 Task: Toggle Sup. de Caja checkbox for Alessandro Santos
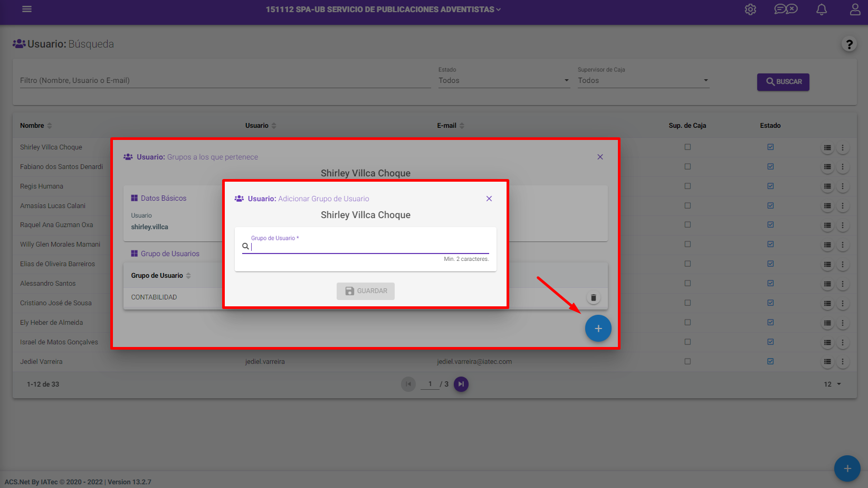[688, 284]
